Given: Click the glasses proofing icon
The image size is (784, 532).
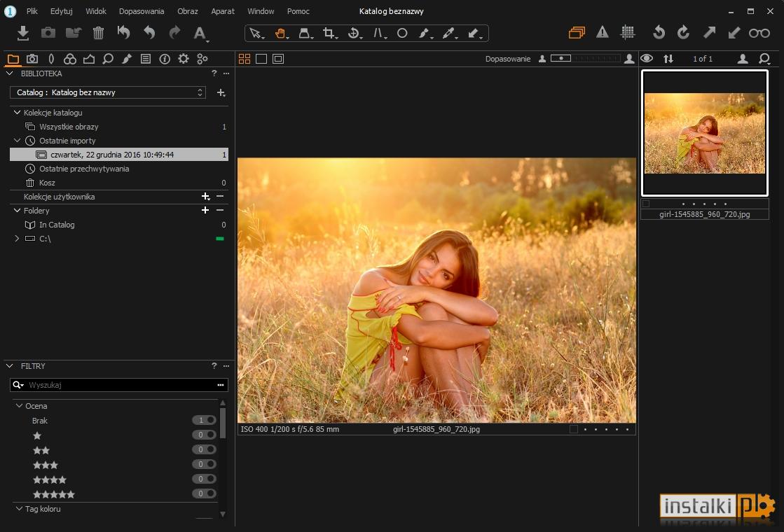Looking at the screenshot, I should (x=759, y=33).
